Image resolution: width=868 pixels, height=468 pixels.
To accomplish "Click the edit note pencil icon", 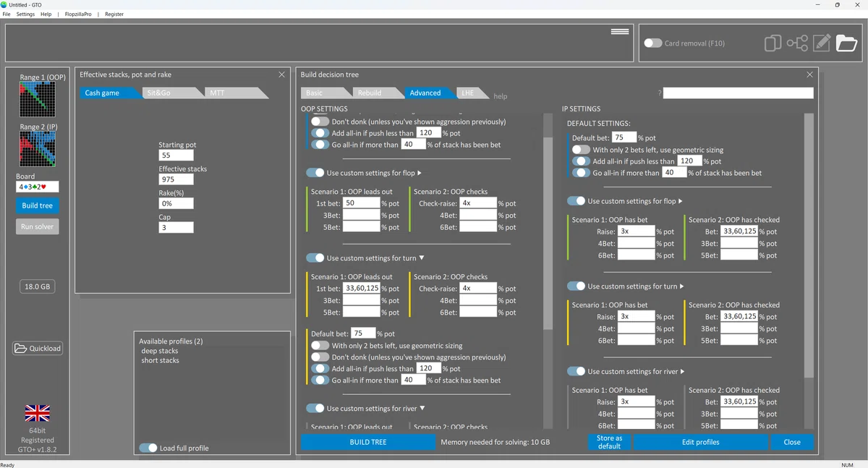I will 822,43.
